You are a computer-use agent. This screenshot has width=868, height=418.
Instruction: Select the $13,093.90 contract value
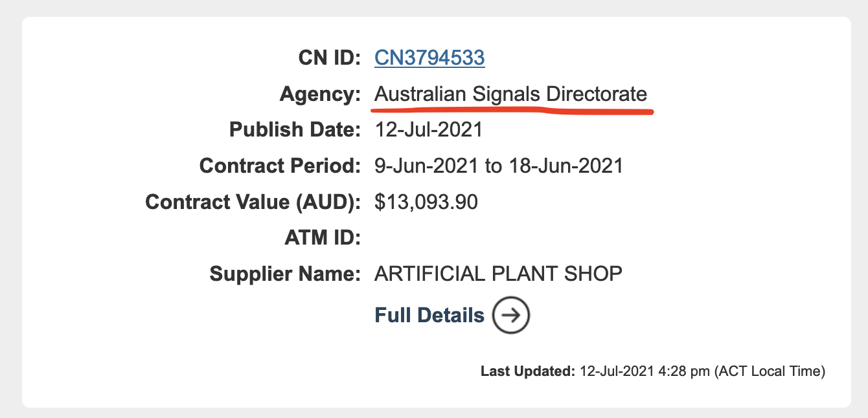pos(426,202)
